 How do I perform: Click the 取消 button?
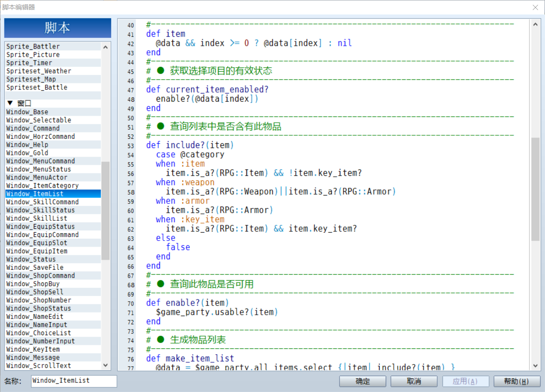[x=414, y=381]
